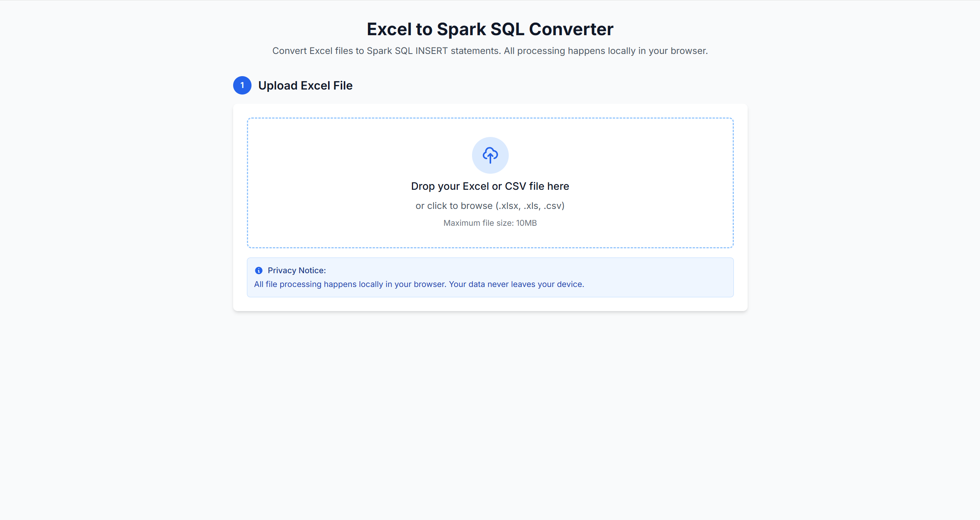Click the word "Upload" in the step heading
The width and height of the screenshot is (980, 520).
coord(278,85)
